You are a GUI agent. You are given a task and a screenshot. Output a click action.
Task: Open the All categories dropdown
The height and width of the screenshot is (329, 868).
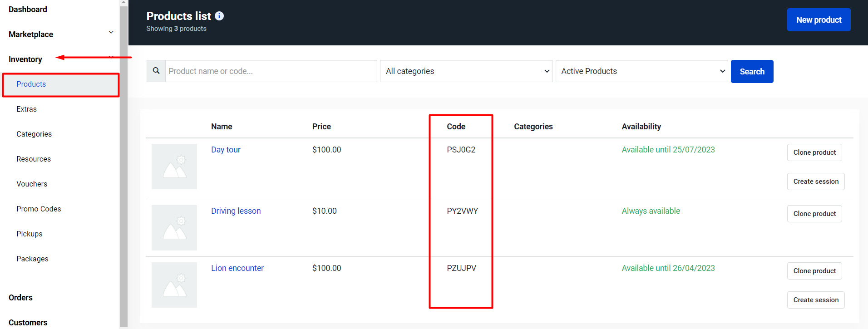point(466,71)
